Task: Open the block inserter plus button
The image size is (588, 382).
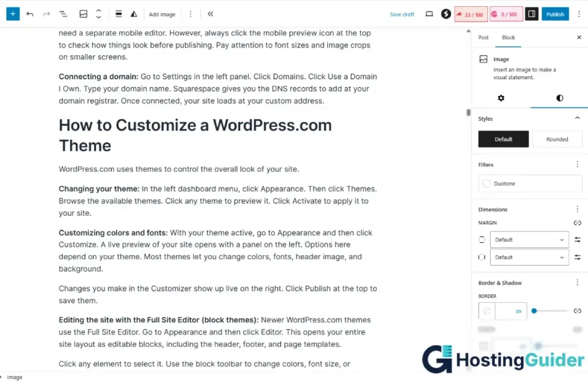Action: click(13, 14)
